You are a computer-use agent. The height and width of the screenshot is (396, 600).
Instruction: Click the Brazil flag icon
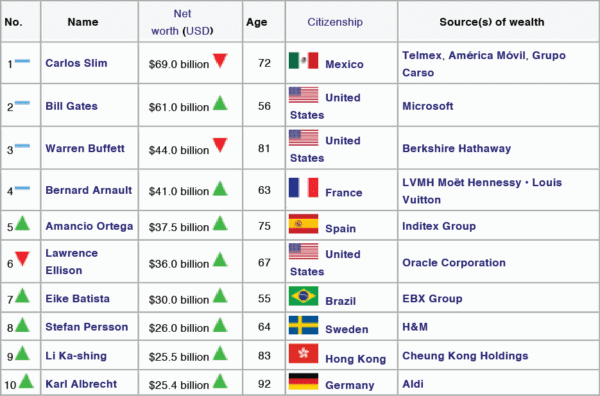(303, 296)
